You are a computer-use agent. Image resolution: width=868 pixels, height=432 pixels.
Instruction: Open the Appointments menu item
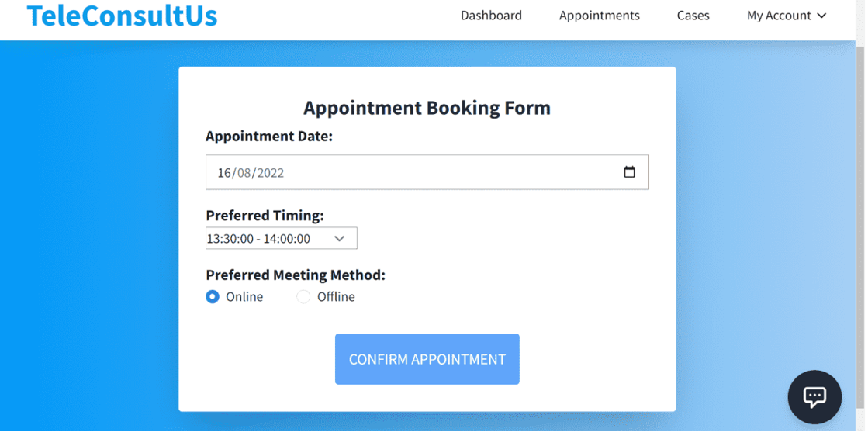[x=599, y=16]
